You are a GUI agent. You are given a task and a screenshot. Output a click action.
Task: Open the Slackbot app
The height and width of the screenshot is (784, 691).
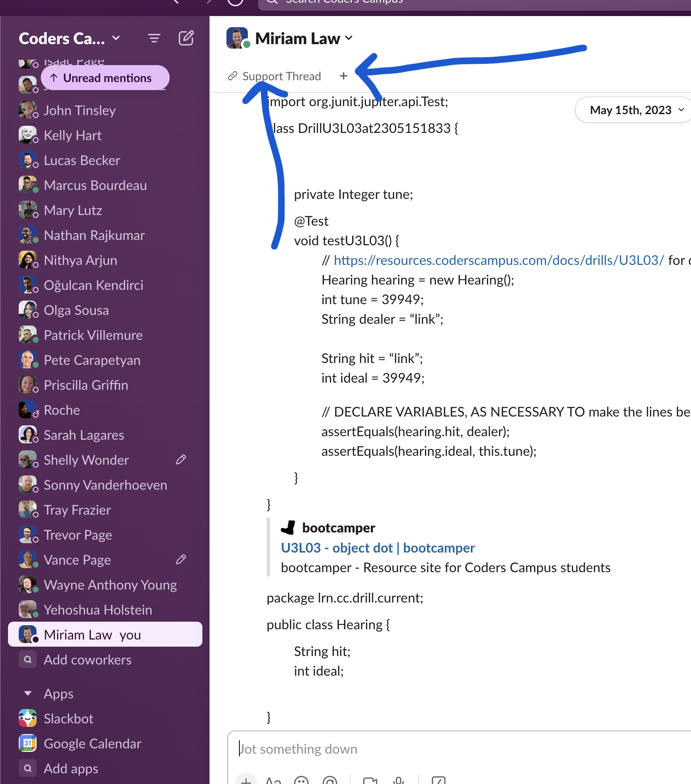pos(105,718)
